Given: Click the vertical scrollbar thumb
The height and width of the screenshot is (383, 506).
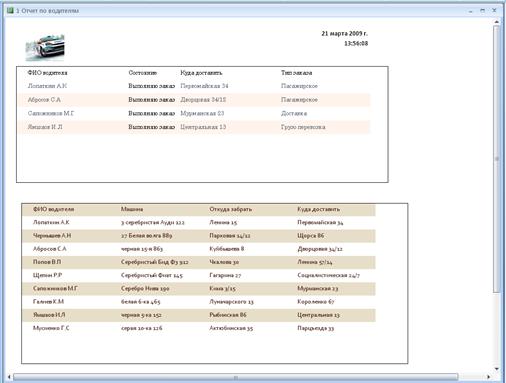Looking at the screenshot, I should tap(497, 159).
